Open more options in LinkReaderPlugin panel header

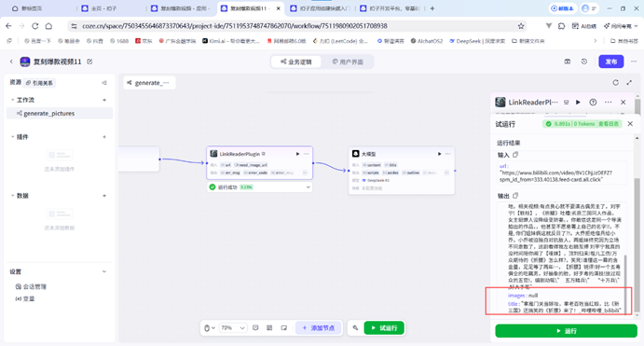tap(608, 103)
